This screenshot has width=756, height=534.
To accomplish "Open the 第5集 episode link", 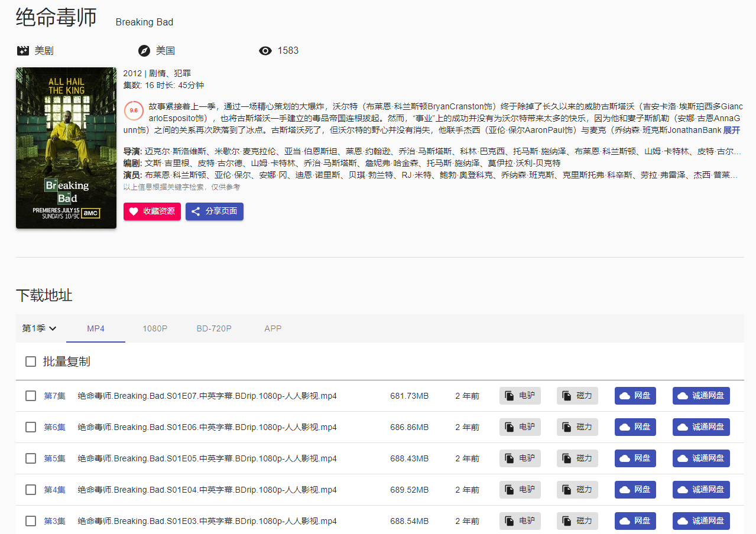I will [x=55, y=458].
